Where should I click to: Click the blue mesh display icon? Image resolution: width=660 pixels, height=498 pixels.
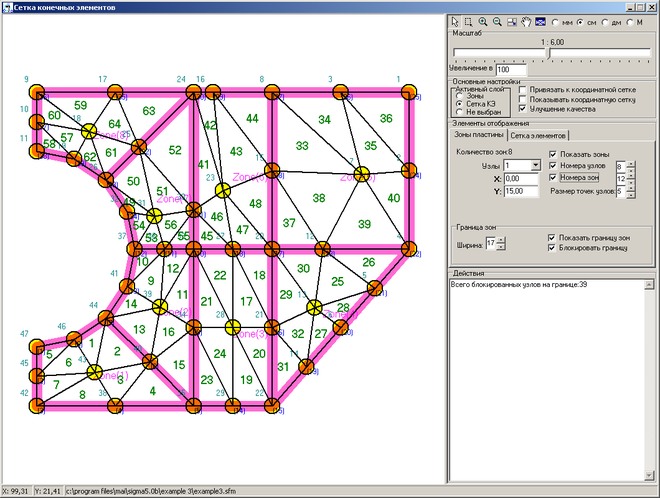click(540, 21)
